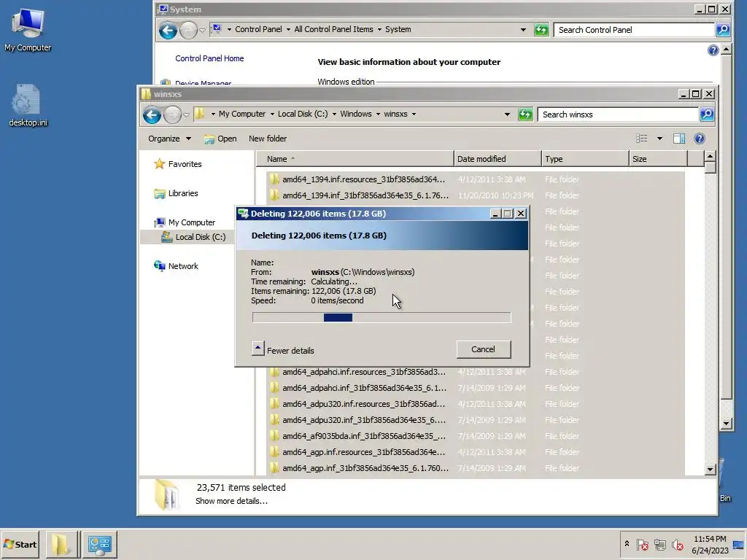This screenshot has height=560, width=747.
Task: Click Control Panel breadcrumb in System window
Action: (x=258, y=29)
